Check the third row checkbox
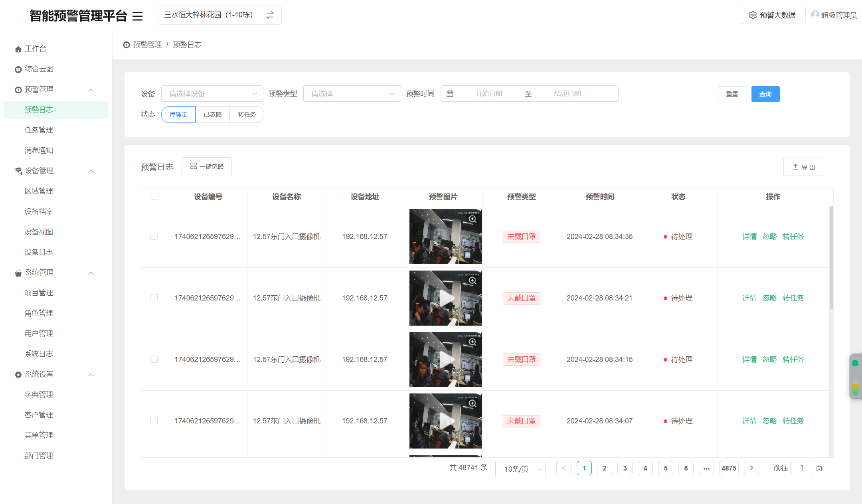Viewport: 862px width, 504px height. tap(154, 359)
